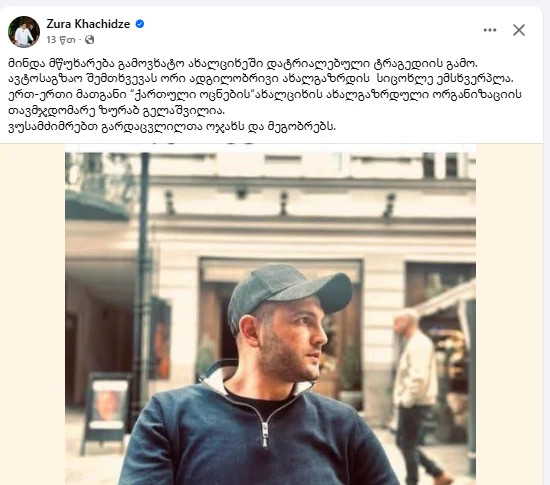
Task: Open Zura Khachidze's profile picture avatar
Action: click(24, 32)
